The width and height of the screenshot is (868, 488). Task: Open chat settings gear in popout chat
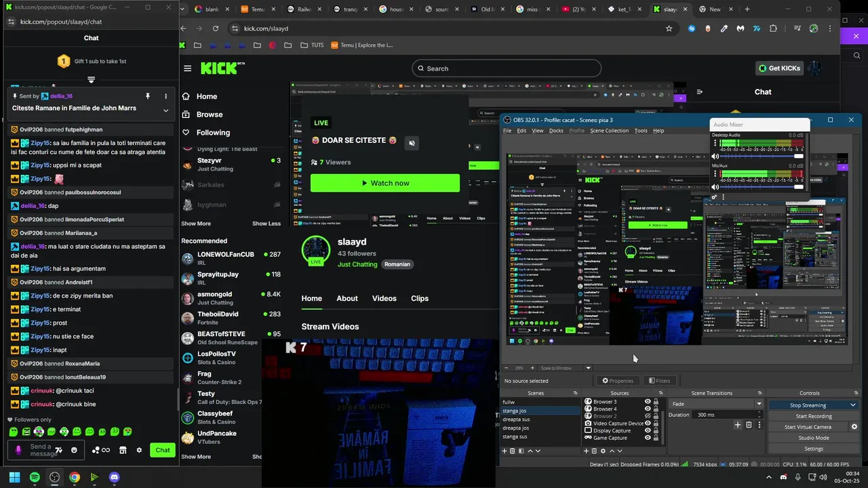coord(139,450)
